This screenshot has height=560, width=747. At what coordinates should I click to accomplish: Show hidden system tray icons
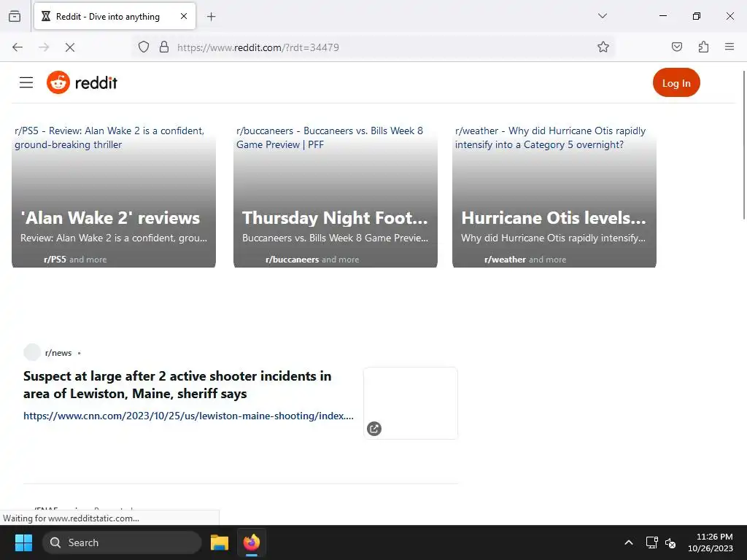[629, 542]
